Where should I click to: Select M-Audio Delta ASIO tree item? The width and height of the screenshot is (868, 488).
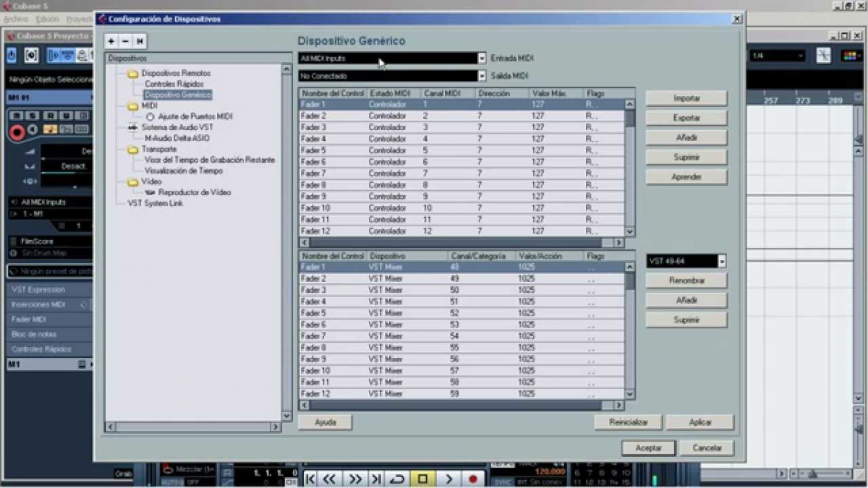coord(177,138)
